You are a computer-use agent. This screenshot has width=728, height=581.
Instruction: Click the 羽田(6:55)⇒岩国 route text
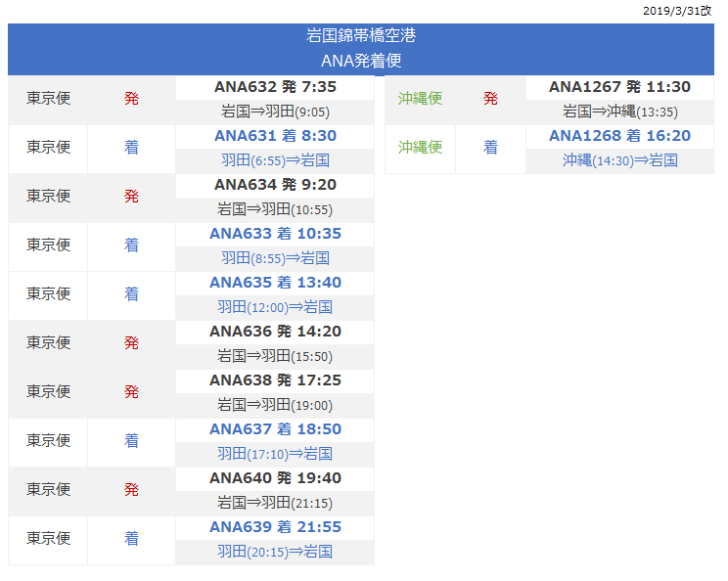tap(274, 160)
